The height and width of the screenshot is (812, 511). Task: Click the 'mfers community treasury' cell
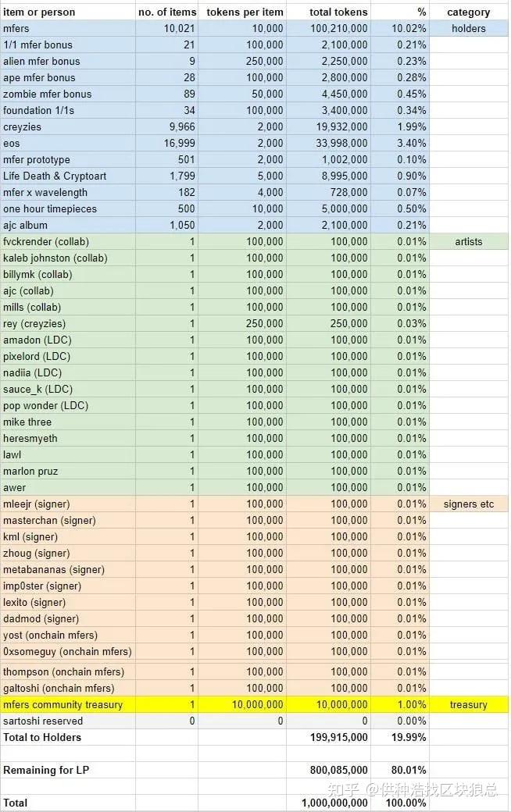(63, 704)
